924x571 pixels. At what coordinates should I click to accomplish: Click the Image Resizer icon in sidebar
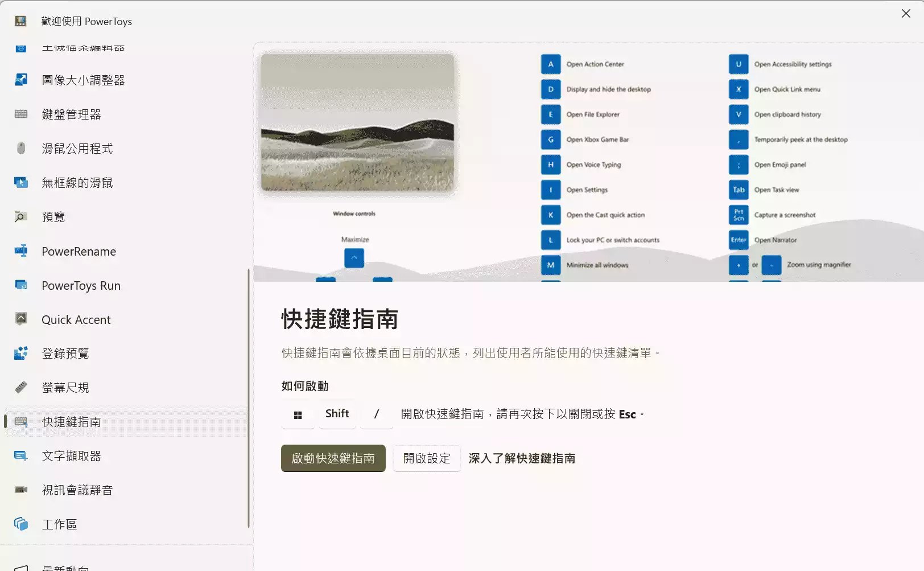pos(21,80)
